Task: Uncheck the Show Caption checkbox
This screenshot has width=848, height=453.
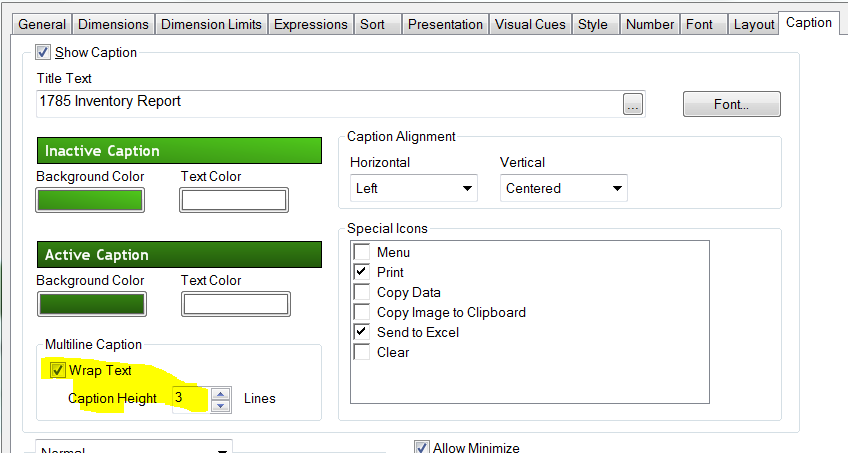Action: point(43,52)
